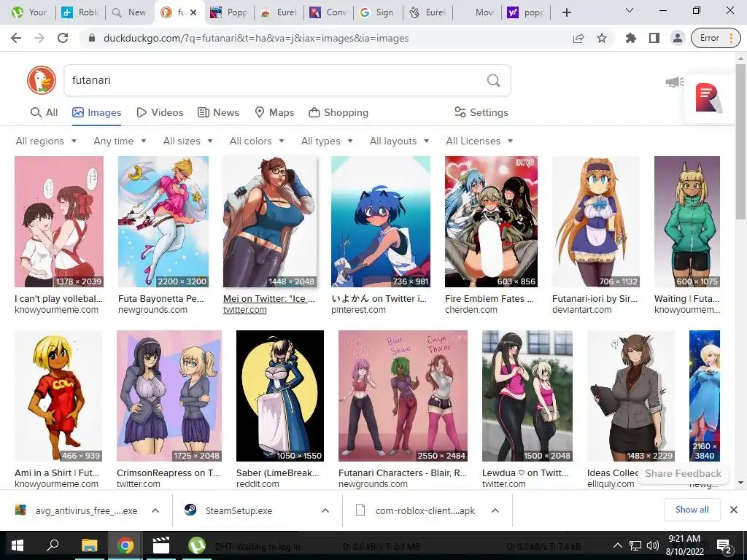
Task: Switch to News results
Action: point(219,112)
